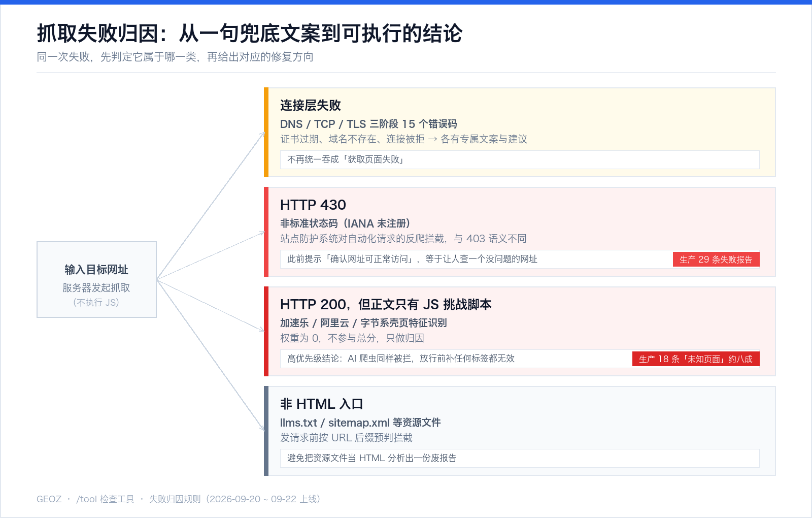Select the 连接层失败 card heading
This screenshot has width=812, height=518.
tap(311, 105)
